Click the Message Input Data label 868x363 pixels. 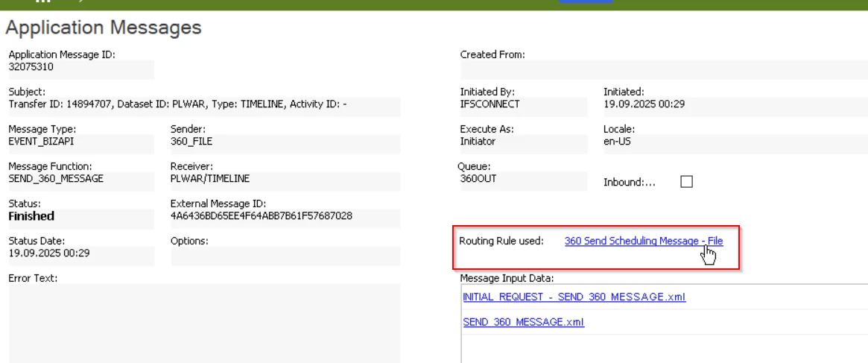click(x=507, y=278)
